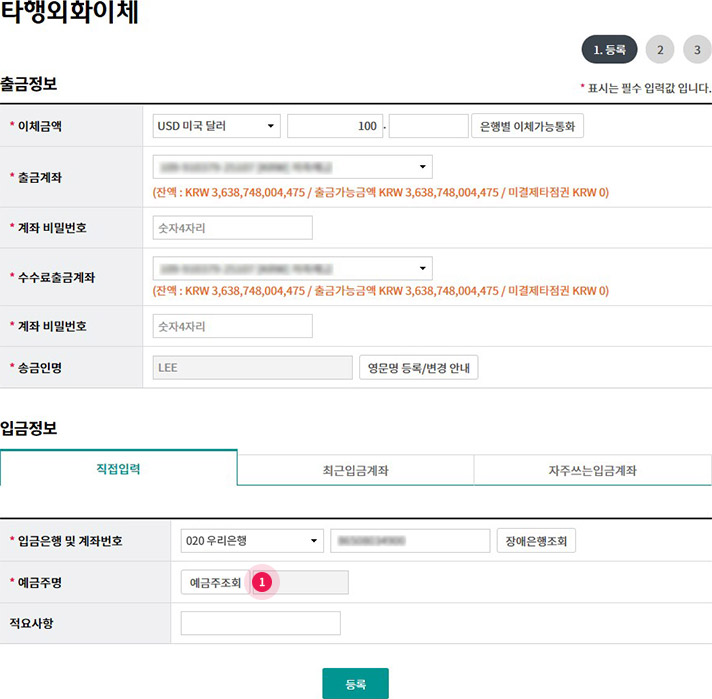Image resolution: width=712 pixels, height=699 pixels.
Task: Switch to the 최근입금계좌 tab
Action: point(355,469)
